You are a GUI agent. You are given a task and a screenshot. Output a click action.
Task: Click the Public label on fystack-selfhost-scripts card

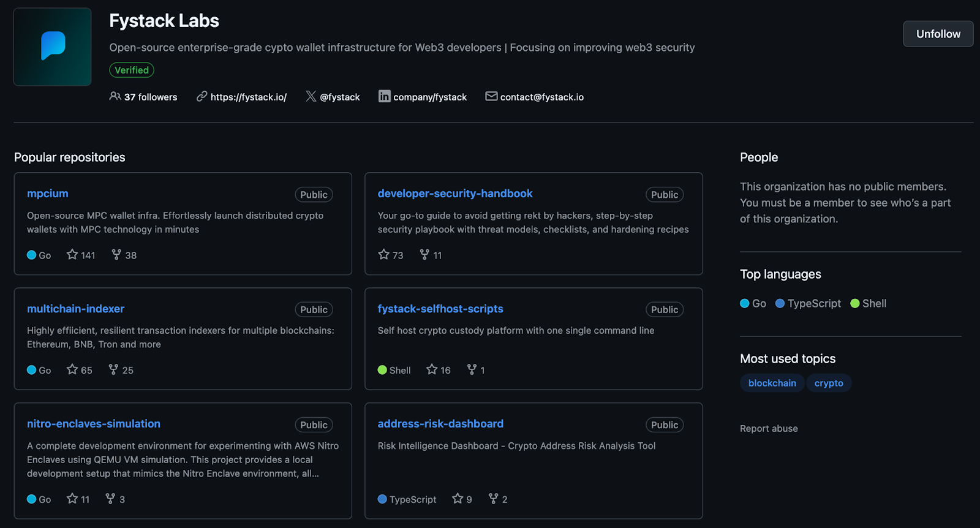coord(665,310)
